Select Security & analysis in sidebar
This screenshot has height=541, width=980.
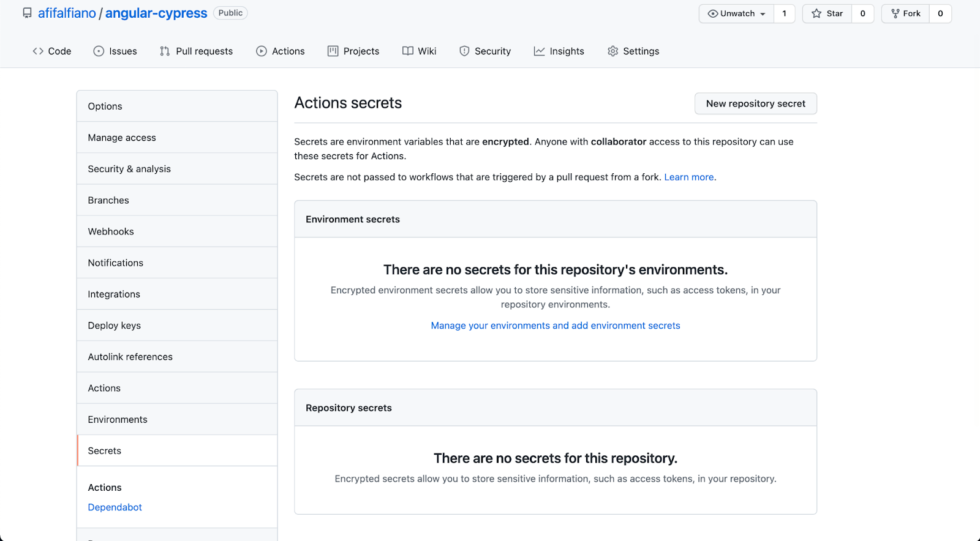pos(177,169)
